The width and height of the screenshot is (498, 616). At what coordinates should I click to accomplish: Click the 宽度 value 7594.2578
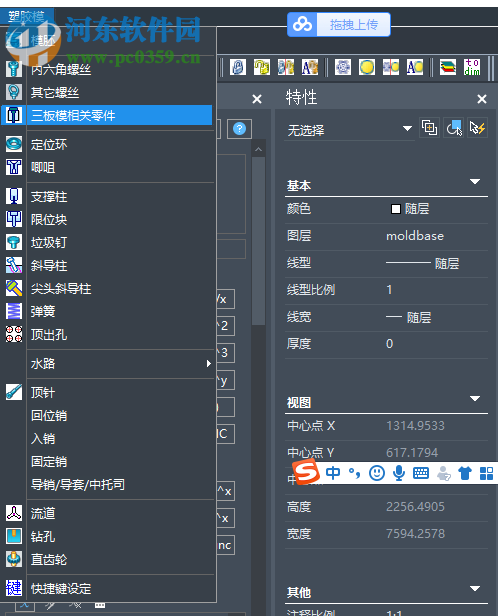pos(416,534)
